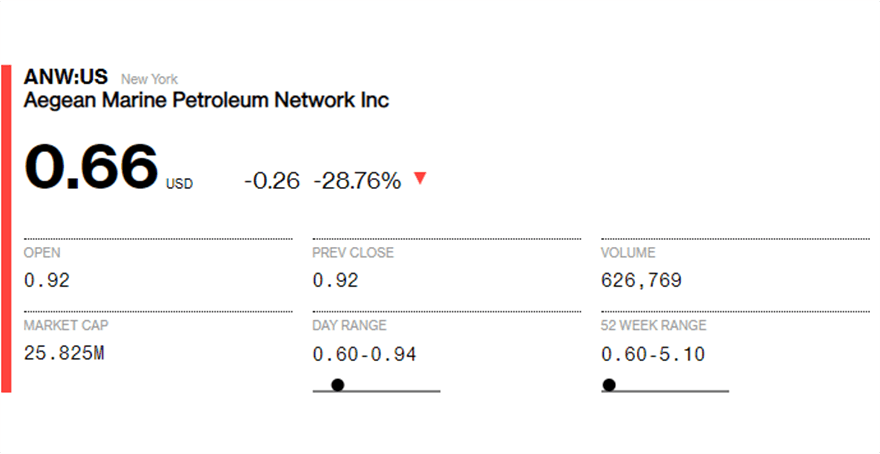Click the ANW:US ticker symbol
The height and width of the screenshot is (454, 880).
[66, 78]
